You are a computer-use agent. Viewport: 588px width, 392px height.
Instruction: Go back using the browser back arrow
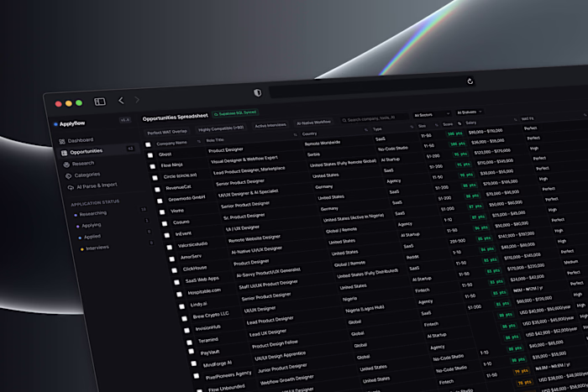[x=121, y=100]
